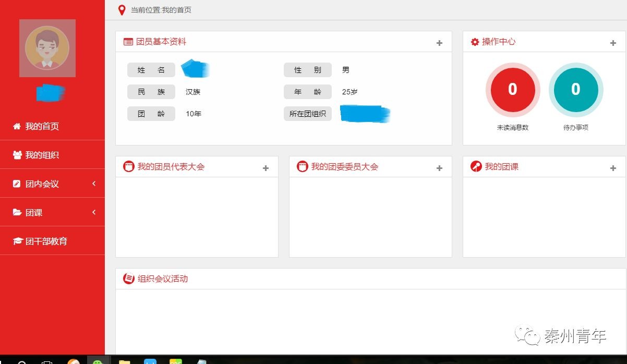The image size is (627, 364).
Task: Expand the 团课 submenu chevron
Action: (94, 212)
